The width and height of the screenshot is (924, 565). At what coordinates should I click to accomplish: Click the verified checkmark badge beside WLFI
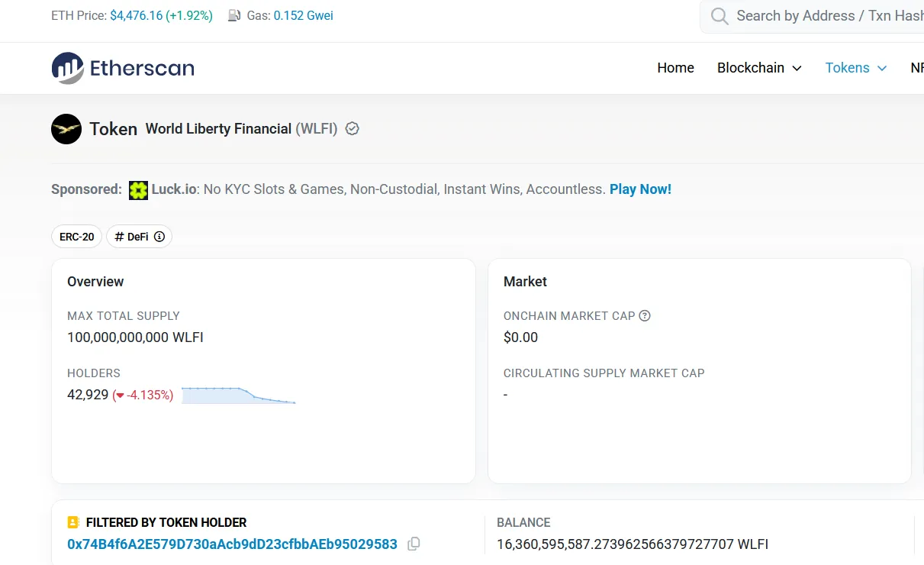[352, 129]
